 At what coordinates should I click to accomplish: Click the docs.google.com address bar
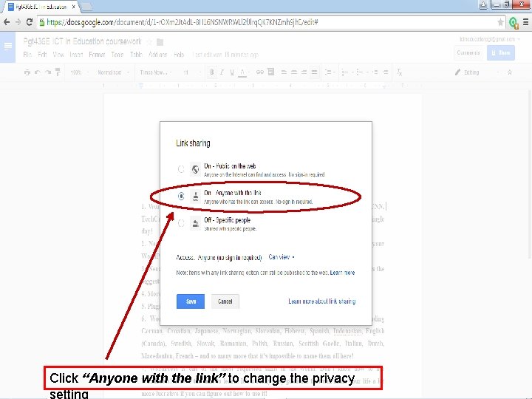271,22
